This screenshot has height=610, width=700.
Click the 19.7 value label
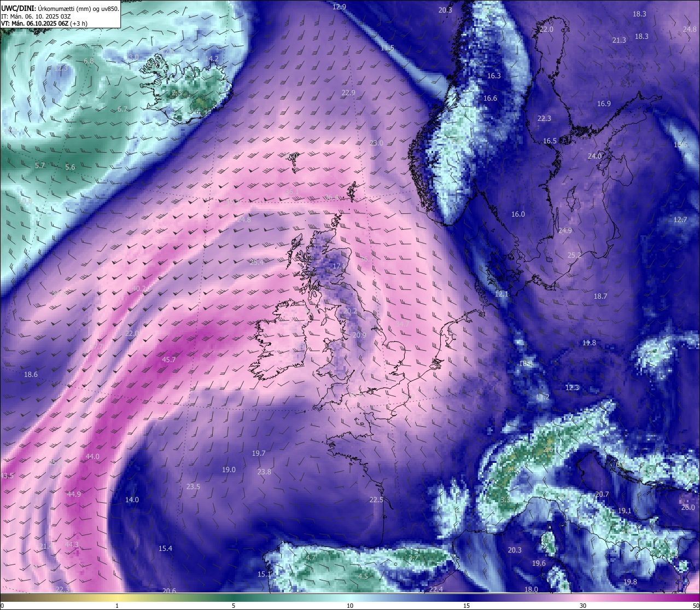point(259,454)
